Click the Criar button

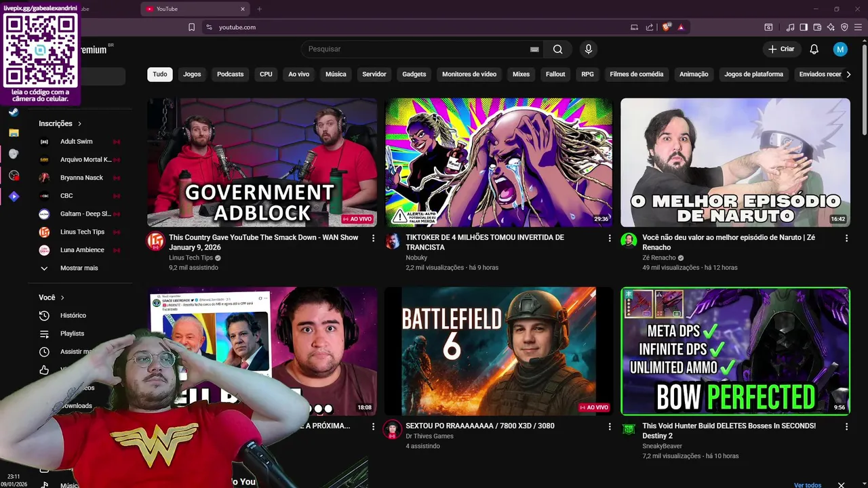tap(781, 49)
